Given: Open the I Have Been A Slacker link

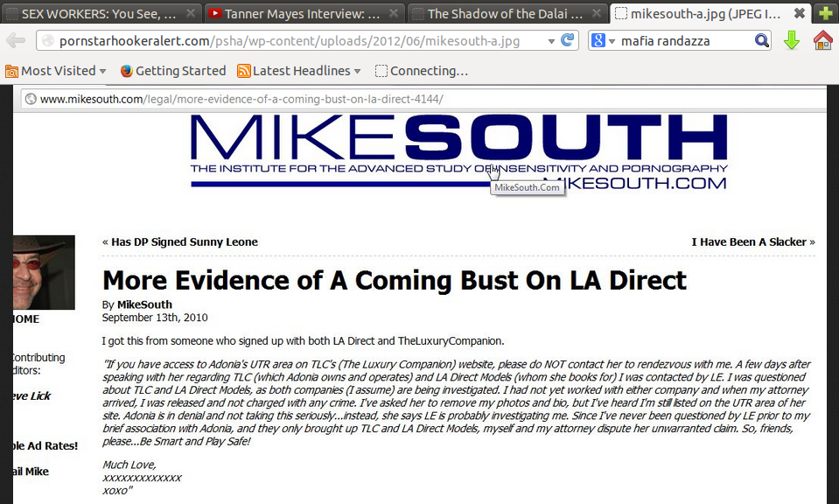Looking at the screenshot, I should coord(749,241).
